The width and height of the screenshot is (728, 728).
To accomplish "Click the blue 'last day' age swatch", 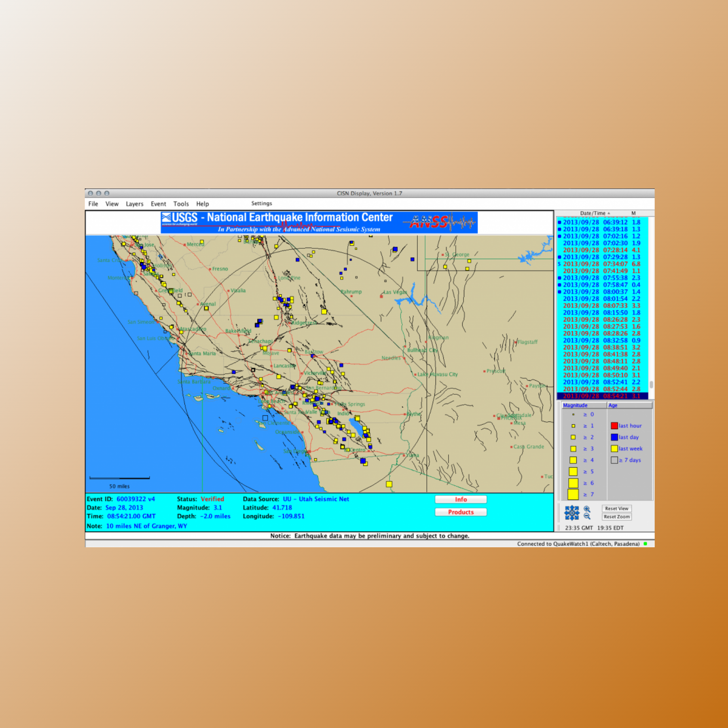I will 614,437.
